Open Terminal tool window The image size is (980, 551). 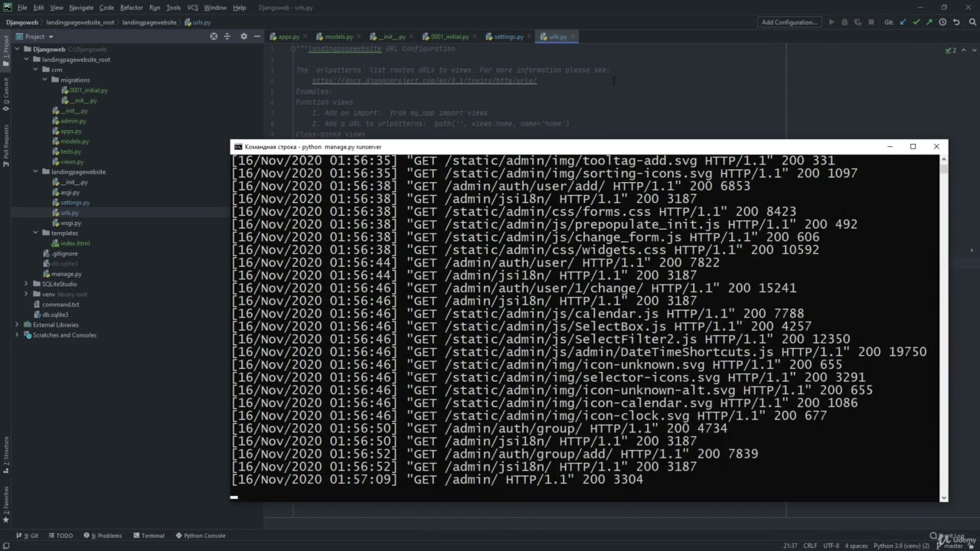(x=149, y=536)
